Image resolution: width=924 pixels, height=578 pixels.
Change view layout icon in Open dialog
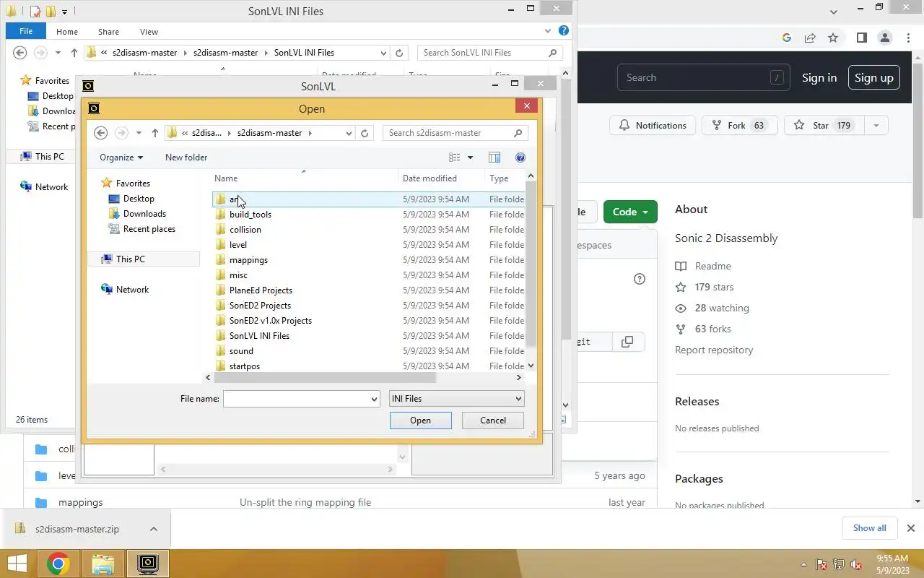click(455, 158)
